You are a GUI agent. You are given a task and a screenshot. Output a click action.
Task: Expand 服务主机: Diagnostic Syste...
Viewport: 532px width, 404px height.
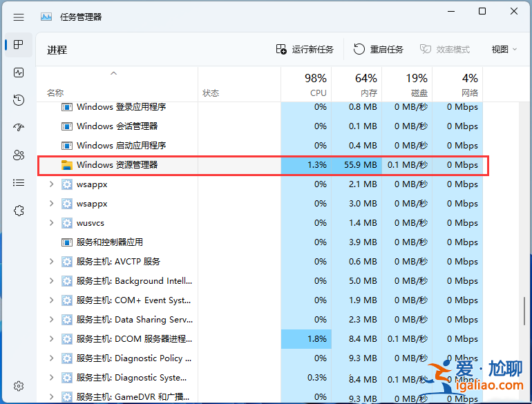pyautogui.click(x=52, y=378)
